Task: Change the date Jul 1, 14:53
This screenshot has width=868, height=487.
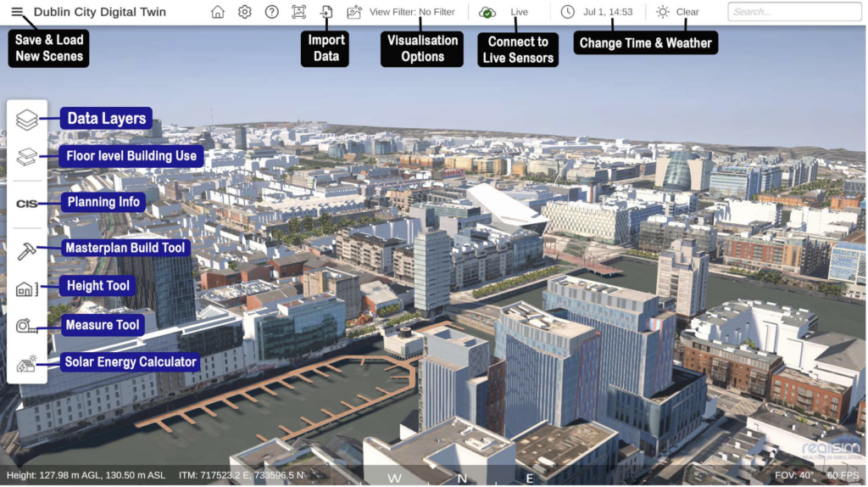Action: point(608,12)
